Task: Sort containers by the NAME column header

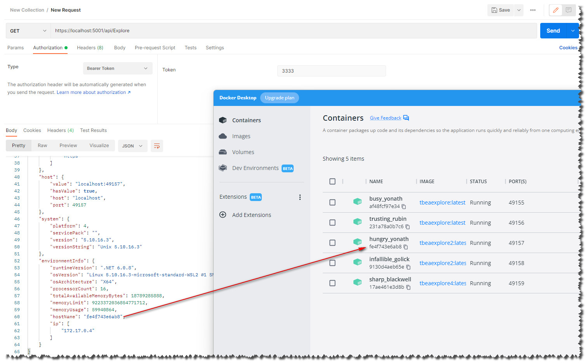Action: pyautogui.click(x=376, y=182)
